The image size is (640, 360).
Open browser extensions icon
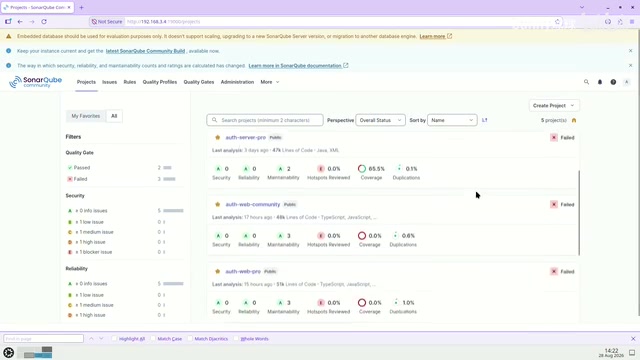point(620,22)
